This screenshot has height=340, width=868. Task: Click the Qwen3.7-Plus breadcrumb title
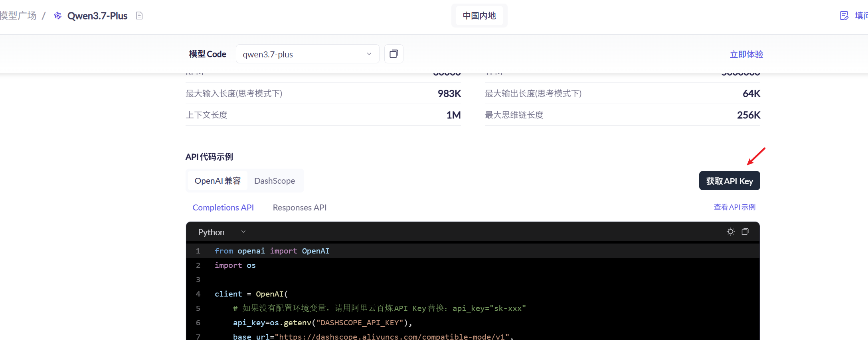pyautogui.click(x=97, y=16)
